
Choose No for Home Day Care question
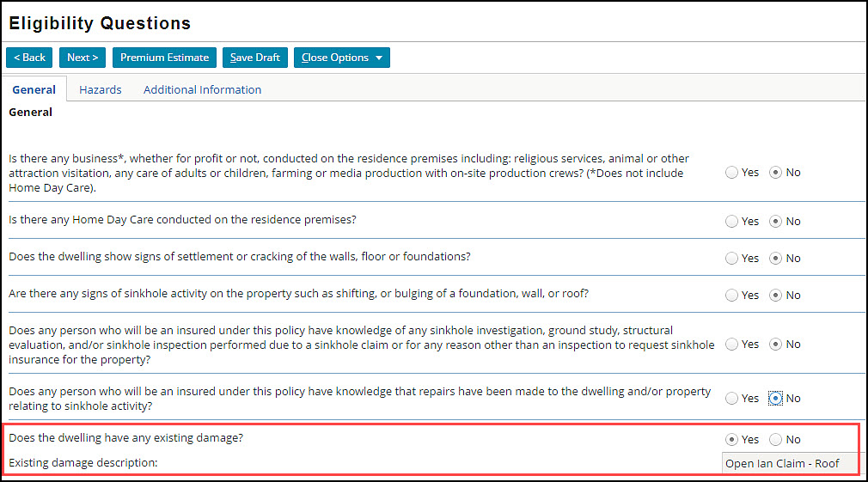[x=775, y=222]
